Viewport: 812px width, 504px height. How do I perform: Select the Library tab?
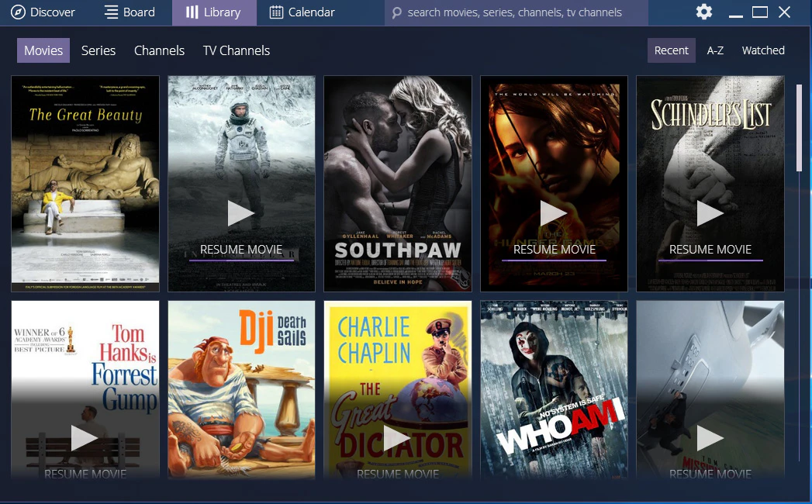click(214, 12)
